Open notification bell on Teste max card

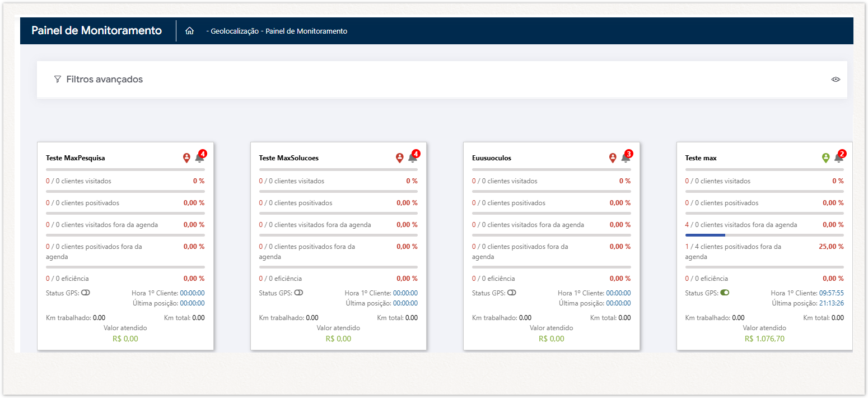[838, 159]
